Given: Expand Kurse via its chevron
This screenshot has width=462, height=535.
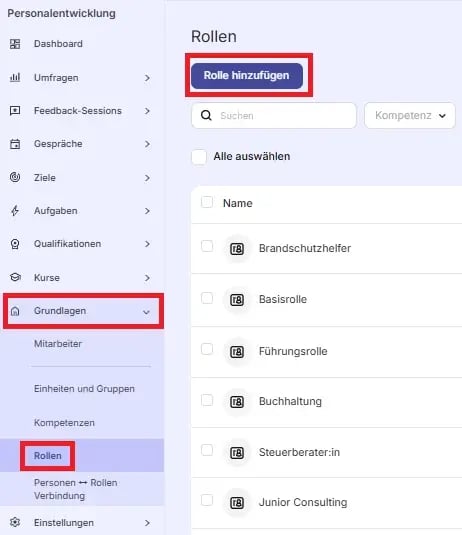Looking at the screenshot, I should (x=147, y=278).
